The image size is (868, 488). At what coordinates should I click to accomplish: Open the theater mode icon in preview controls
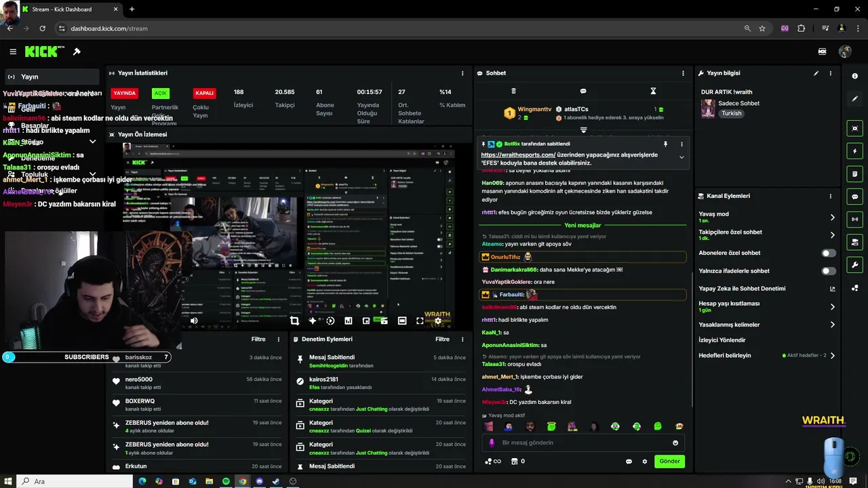[x=402, y=321]
